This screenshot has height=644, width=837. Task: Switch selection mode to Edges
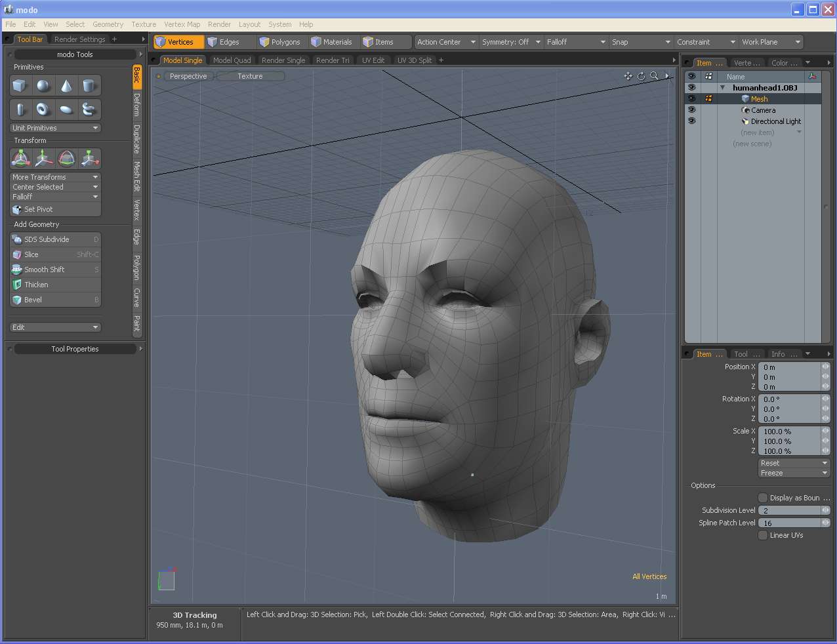pos(230,42)
